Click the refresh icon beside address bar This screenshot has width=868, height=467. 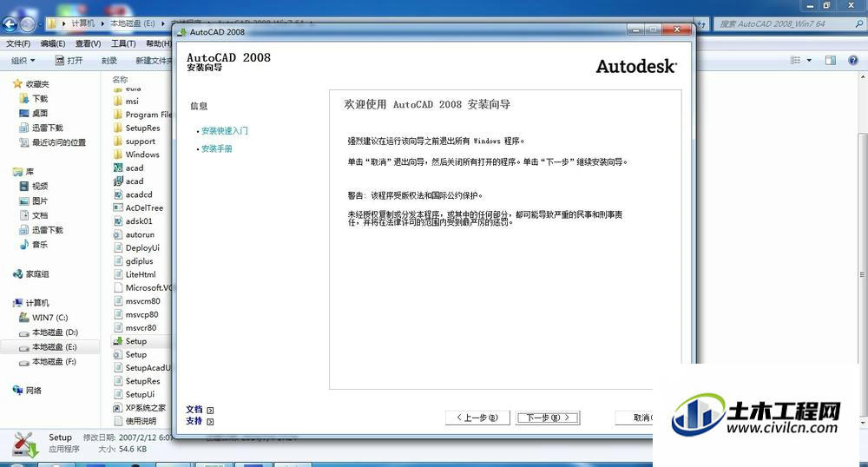coord(702,23)
